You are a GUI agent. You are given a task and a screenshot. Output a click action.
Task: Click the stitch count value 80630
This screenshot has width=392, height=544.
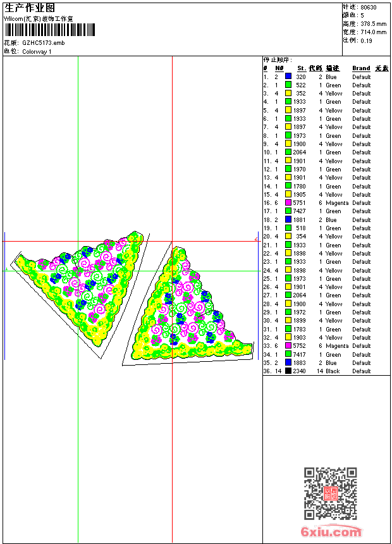point(369,8)
